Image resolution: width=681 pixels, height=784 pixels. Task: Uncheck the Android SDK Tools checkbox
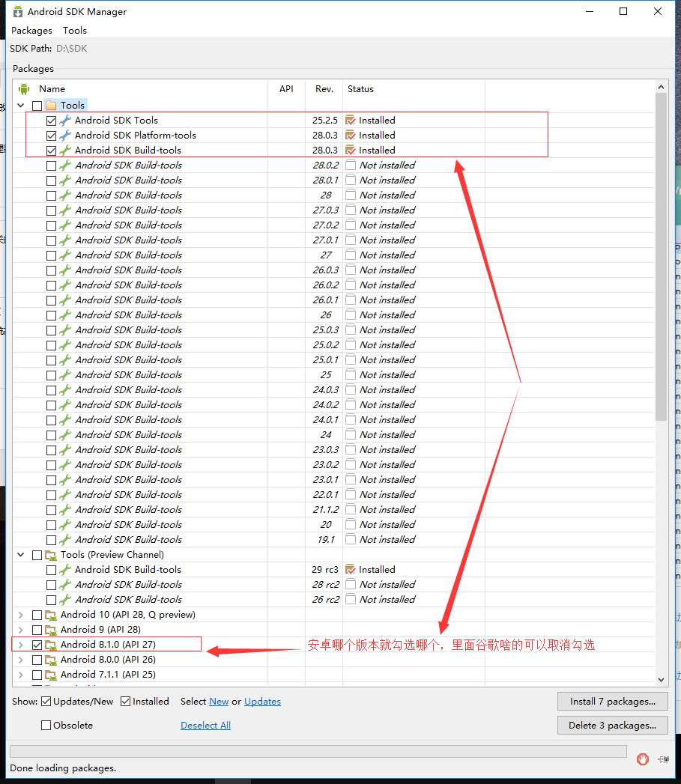(51, 121)
